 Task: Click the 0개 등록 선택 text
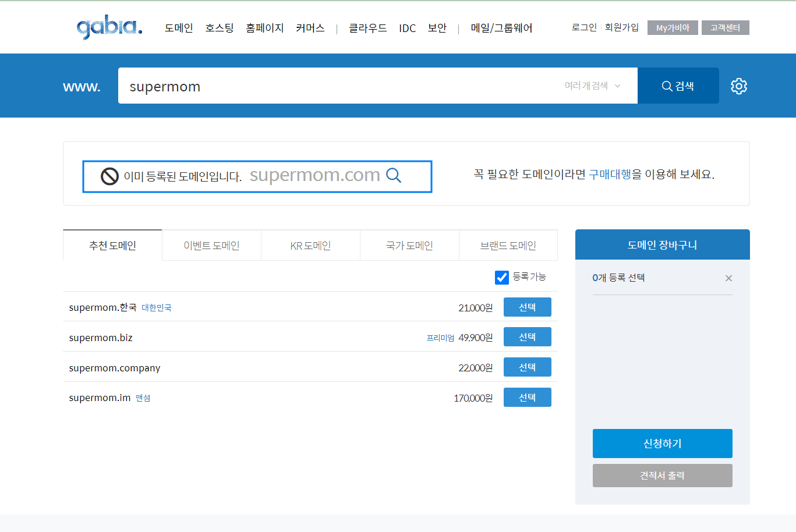618,278
